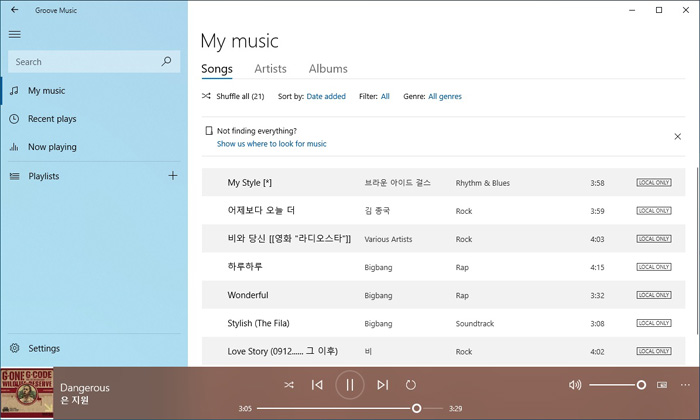Dismiss the 'Not finding everything?' banner
This screenshot has width=700, height=420.
[x=677, y=137]
